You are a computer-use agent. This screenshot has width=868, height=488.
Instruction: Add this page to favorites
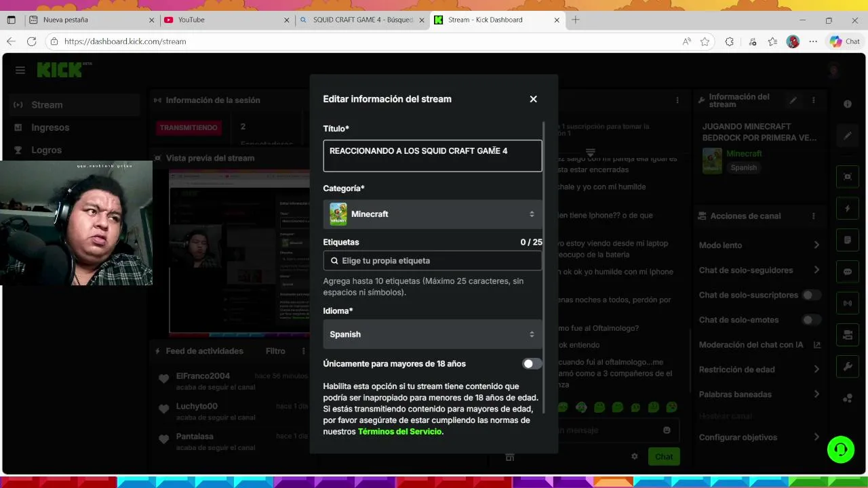[x=705, y=41]
